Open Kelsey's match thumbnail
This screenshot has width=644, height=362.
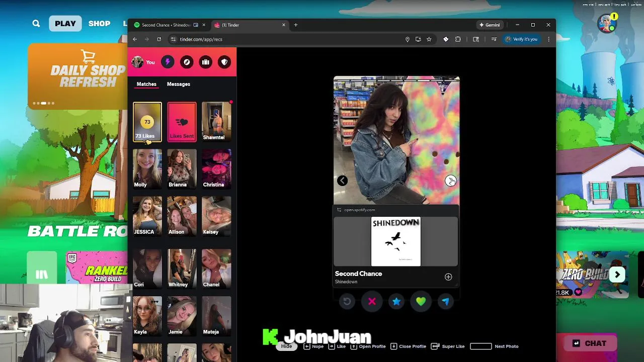(x=216, y=217)
